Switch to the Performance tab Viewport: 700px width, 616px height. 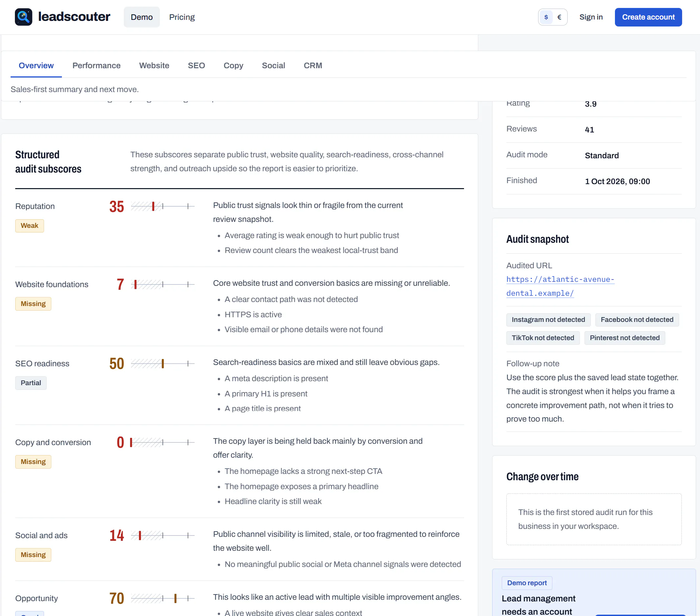[97, 66]
